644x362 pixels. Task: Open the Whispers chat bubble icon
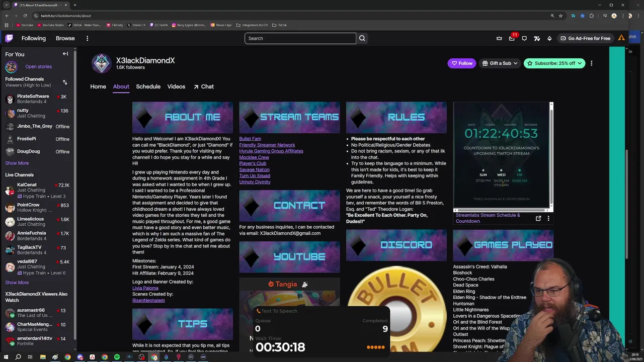524,38
